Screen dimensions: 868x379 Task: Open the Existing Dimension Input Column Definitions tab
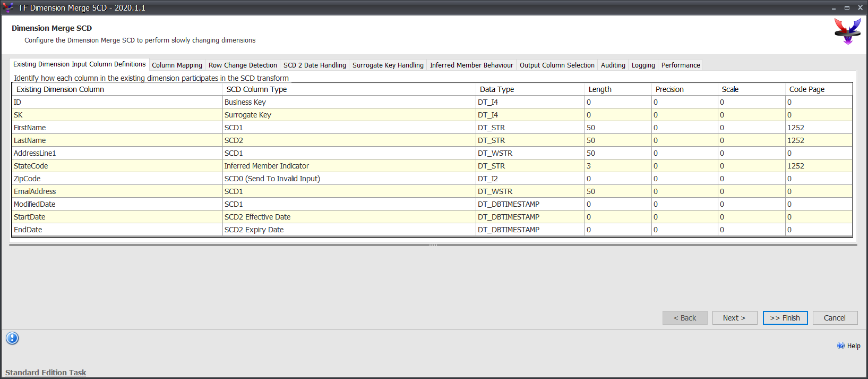[80, 64]
